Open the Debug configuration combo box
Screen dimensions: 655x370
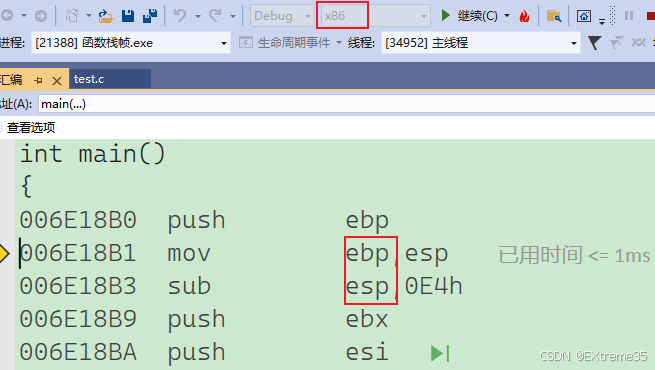point(282,16)
